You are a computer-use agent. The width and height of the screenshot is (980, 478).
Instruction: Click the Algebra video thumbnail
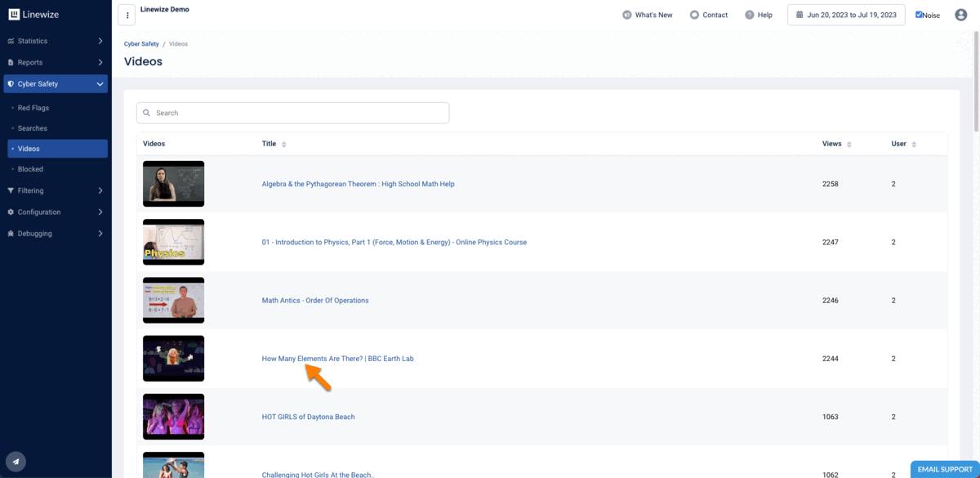coord(173,184)
